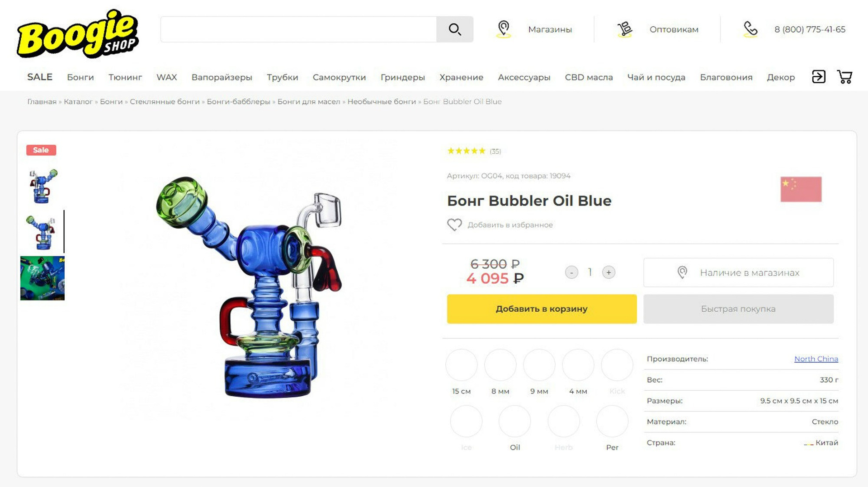The height and width of the screenshot is (487, 868).
Task: Open the Boogie Shop logo
Action: (x=78, y=34)
